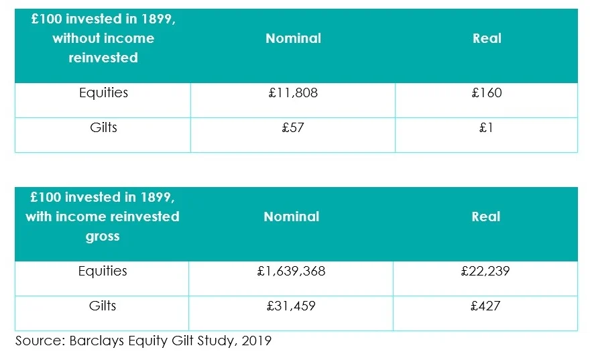This screenshot has height=364, width=590.
Task: Click the £1,639,368 nominal equities value
Action: tap(292, 271)
